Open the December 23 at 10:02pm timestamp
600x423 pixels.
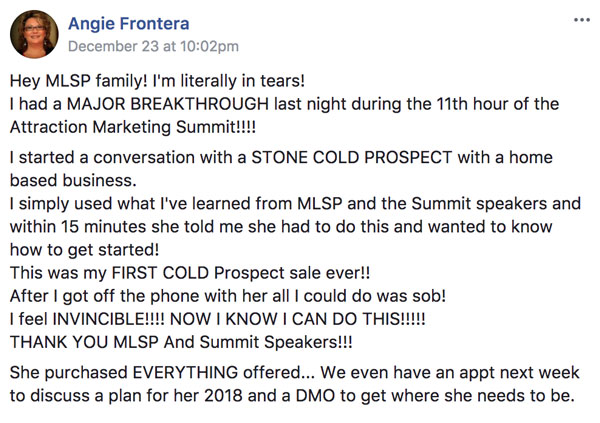[153, 46]
